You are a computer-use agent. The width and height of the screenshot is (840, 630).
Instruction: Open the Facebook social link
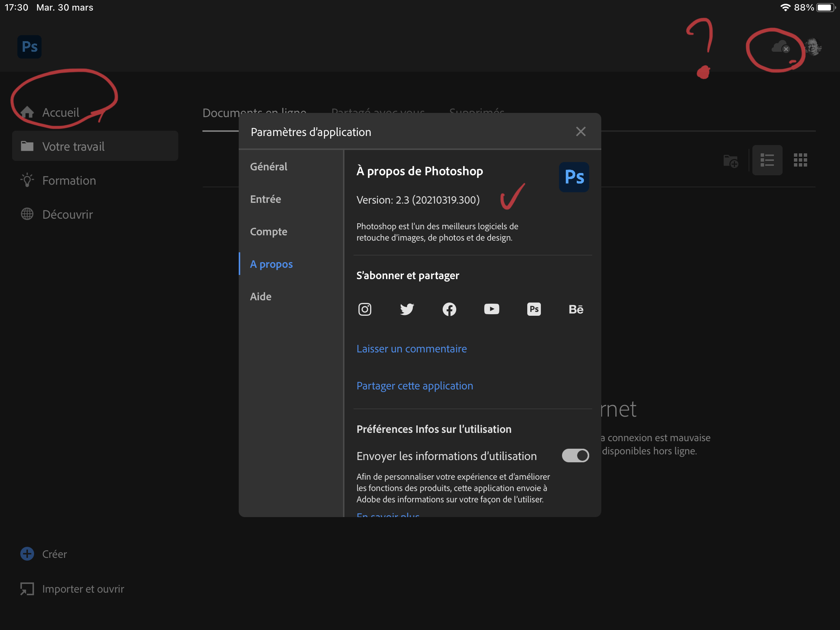449,309
